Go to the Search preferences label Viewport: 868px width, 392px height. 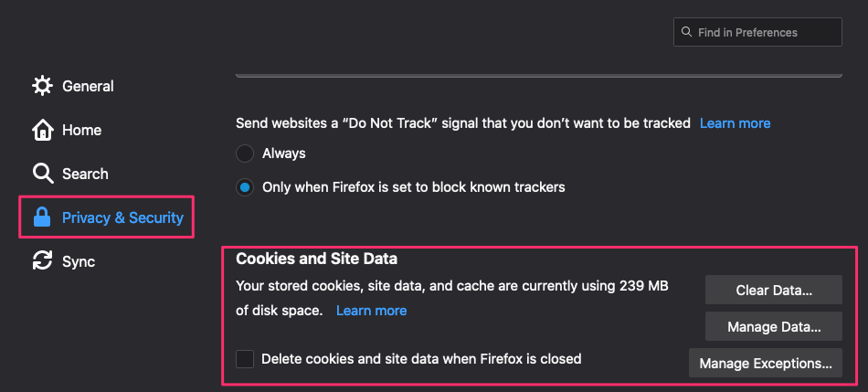(x=85, y=174)
